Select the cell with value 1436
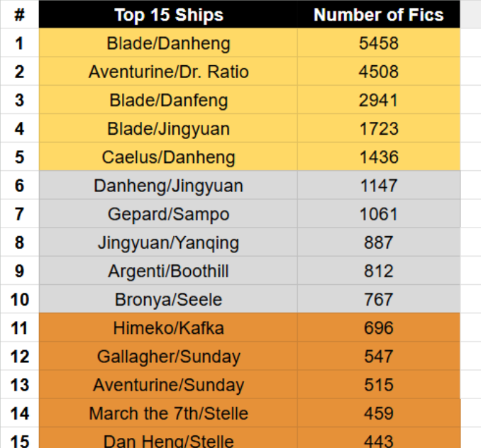 click(379, 157)
